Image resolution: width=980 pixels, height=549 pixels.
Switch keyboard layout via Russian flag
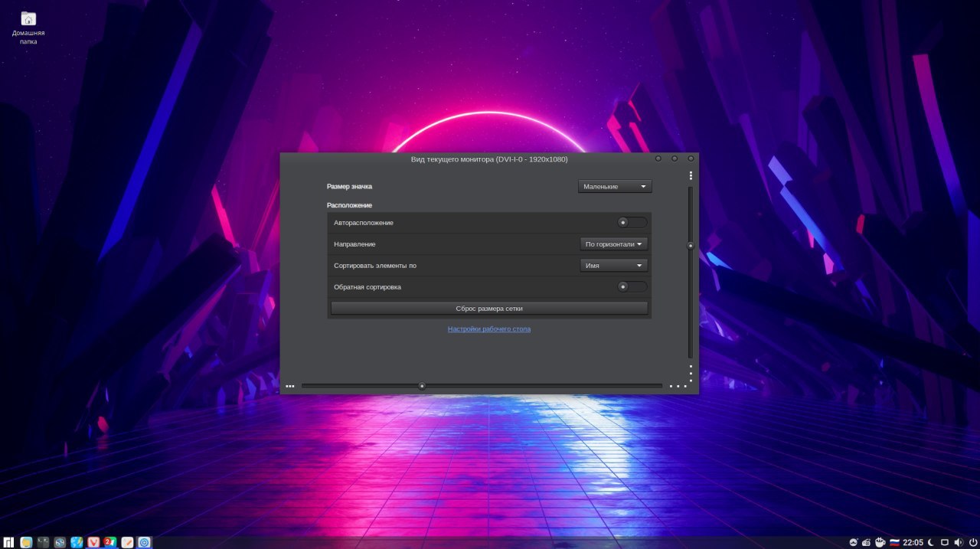tap(893, 542)
